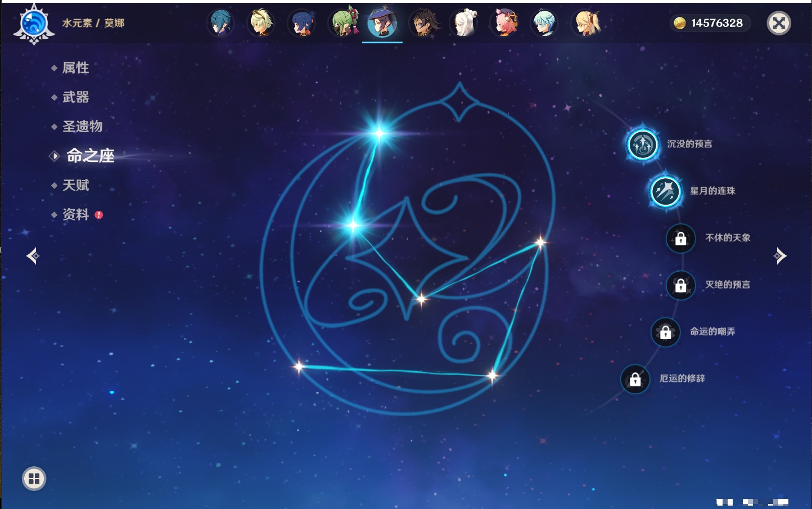Click the locked 灭绝的预言 constellation node
The width and height of the screenshot is (812, 509).
(681, 285)
